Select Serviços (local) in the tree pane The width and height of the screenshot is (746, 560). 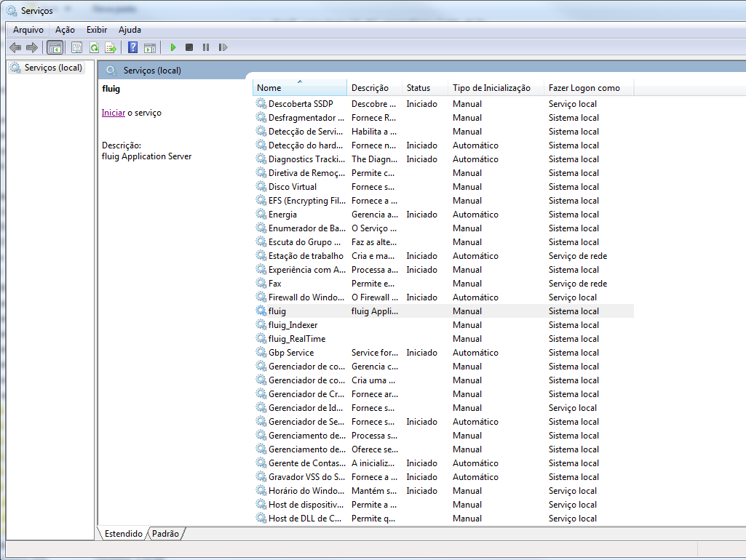[x=47, y=68]
